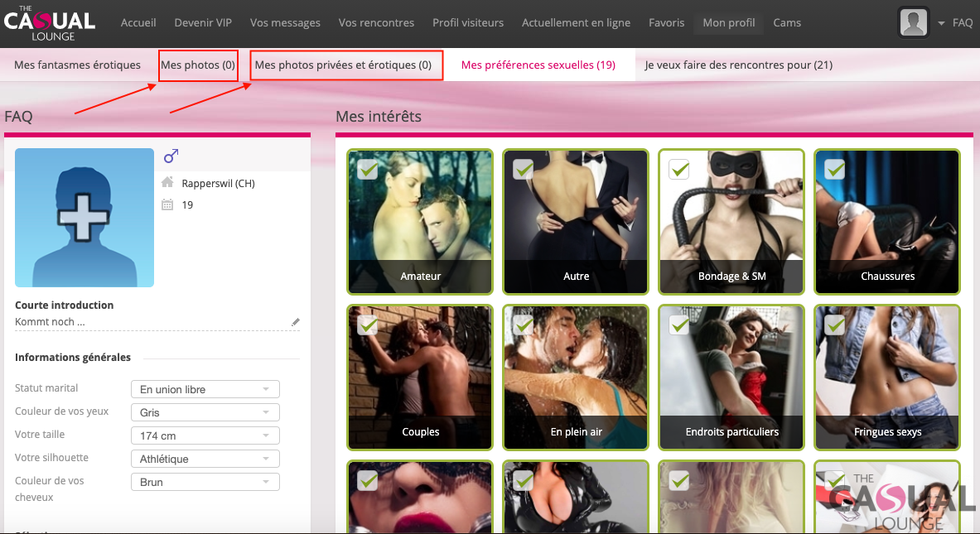Open the Votre taille dropdown
This screenshot has height=534, width=980.
point(205,435)
